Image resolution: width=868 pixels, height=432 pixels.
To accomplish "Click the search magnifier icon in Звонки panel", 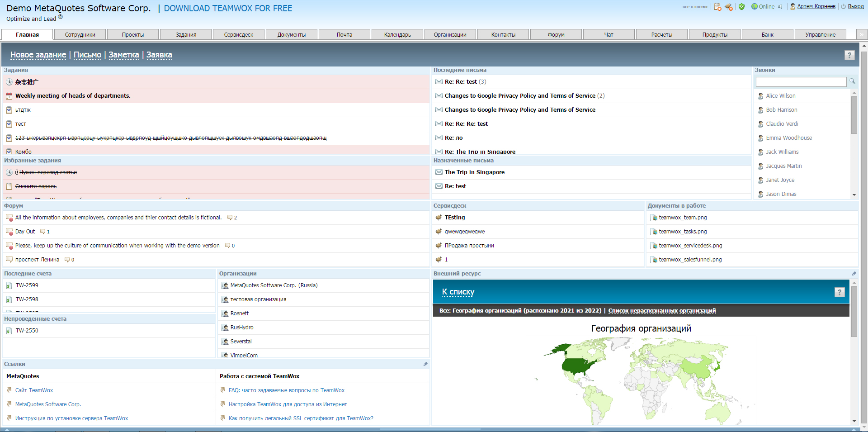I will click(x=852, y=81).
